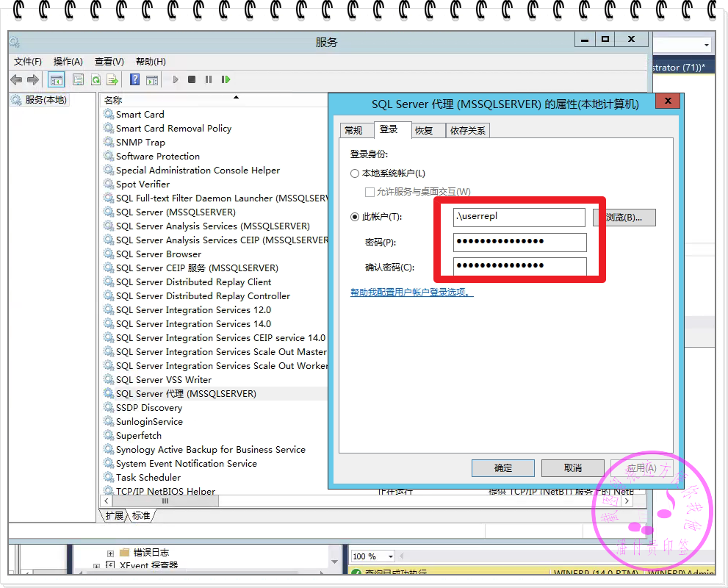Viewport: 728px width, 588px height.
Task: Open dropdown at top right of background window
Action: pos(706,45)
